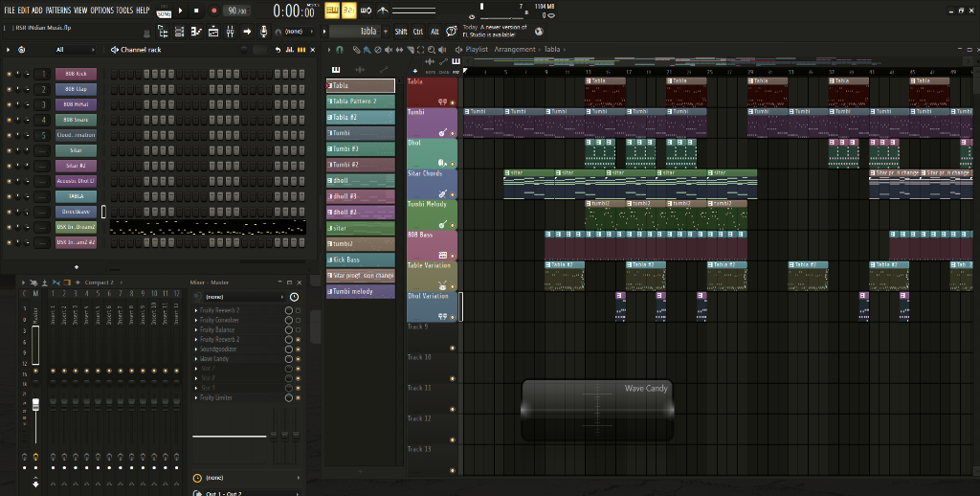
Task: Select Tabla Pattern 2 in pattern list
Action: 361,101
